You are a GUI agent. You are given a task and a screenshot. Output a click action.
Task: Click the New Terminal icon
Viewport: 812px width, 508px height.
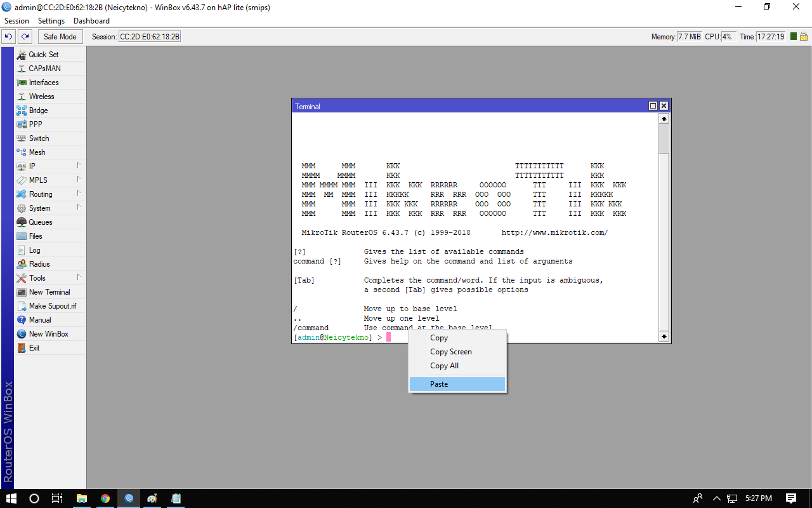click(22, 292)
